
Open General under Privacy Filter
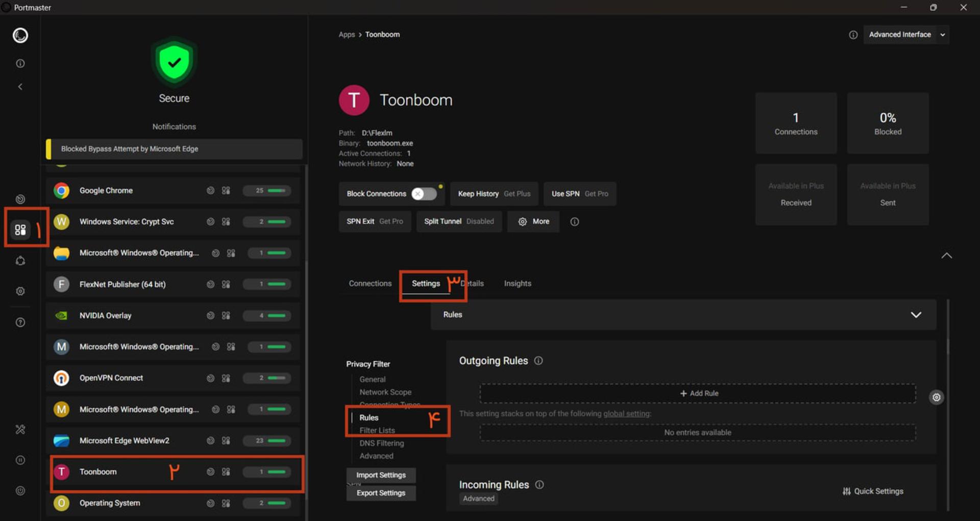point(372,379)
